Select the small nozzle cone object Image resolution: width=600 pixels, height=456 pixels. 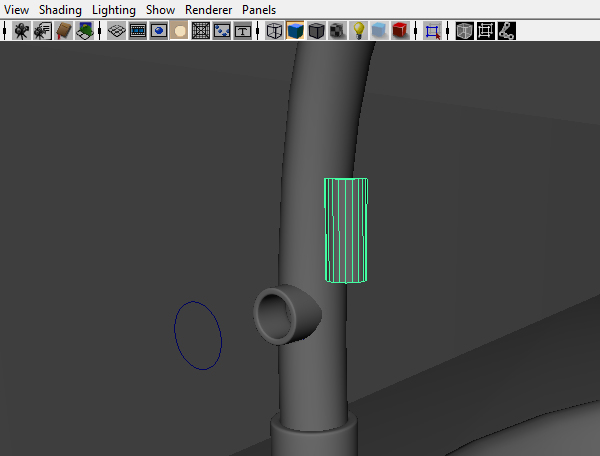[287, 314]
